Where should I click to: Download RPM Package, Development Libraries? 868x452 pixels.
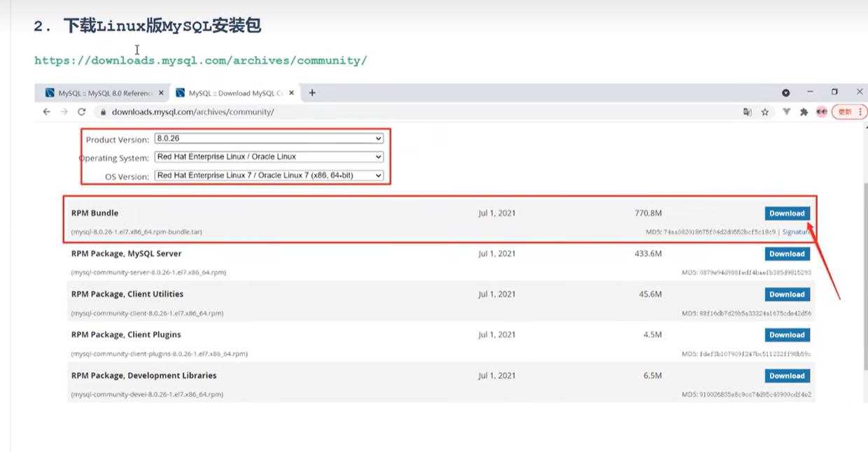[x=787, y=376]
